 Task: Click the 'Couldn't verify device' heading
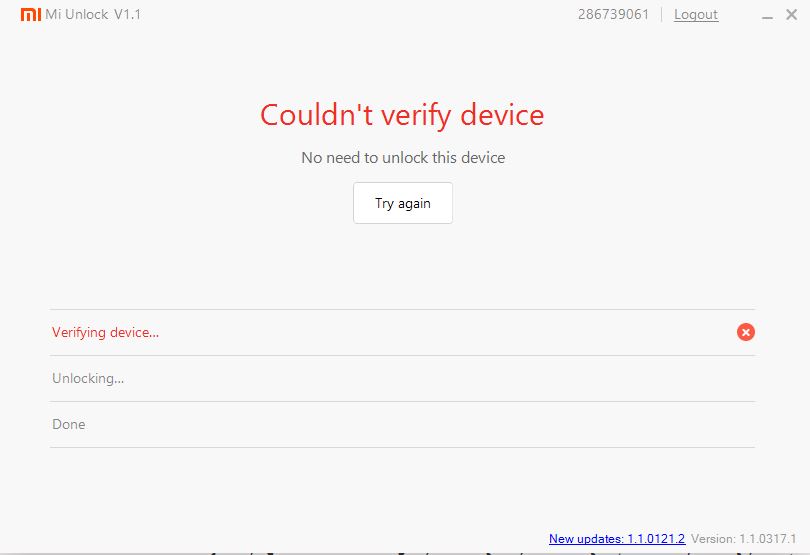(402, 115)
